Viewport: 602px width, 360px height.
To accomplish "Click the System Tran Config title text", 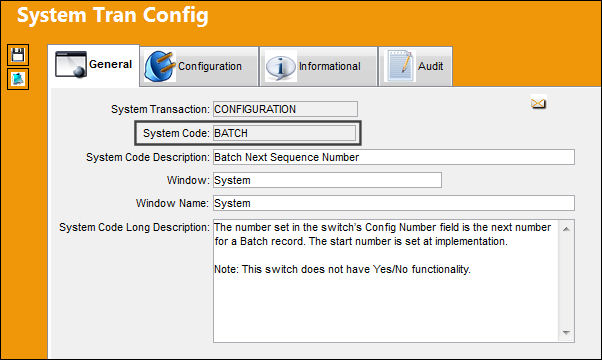I will [112, 15].
